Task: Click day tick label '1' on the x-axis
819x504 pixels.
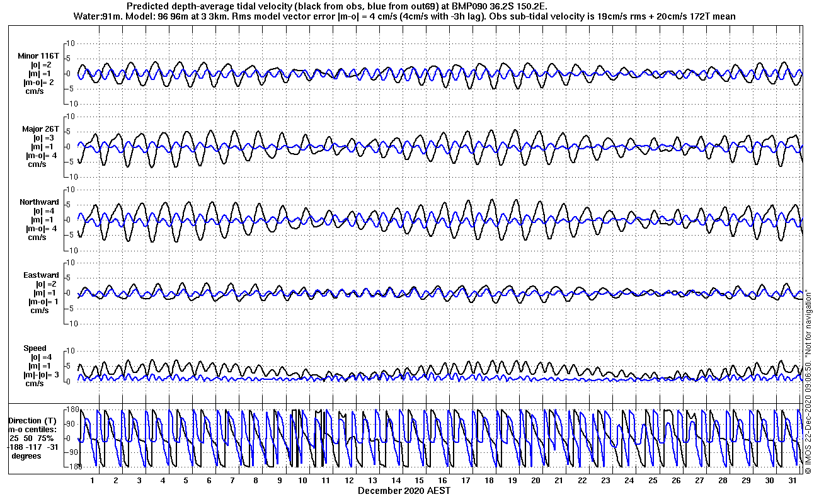Action: point(92,481)
